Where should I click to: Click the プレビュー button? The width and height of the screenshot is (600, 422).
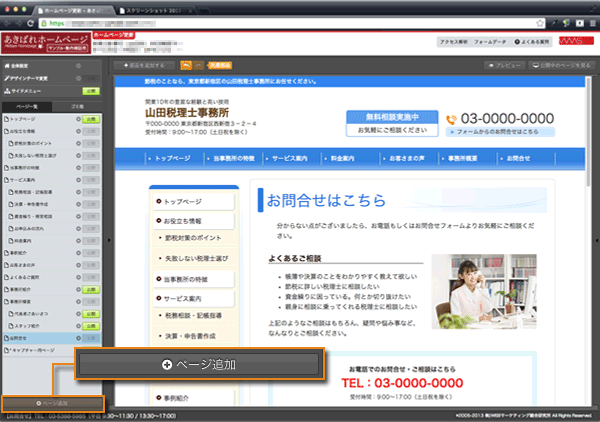click(x=505, y=64)
